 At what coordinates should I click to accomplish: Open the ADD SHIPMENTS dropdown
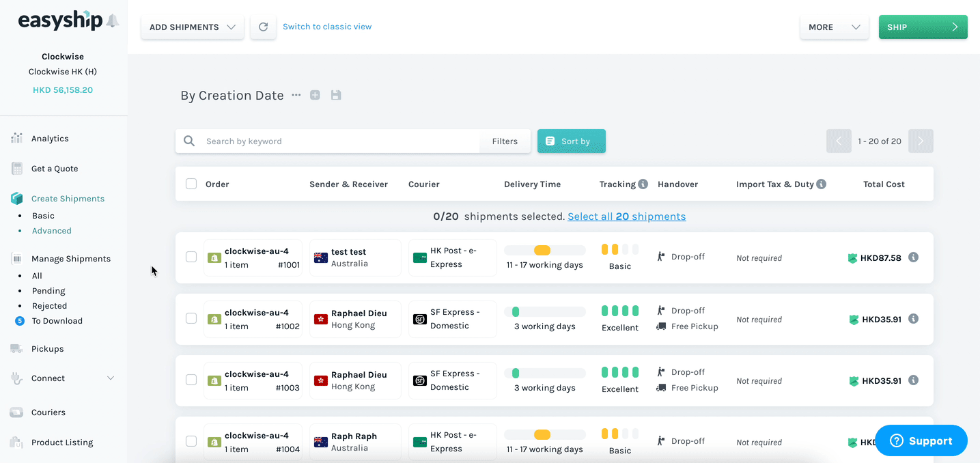pos(192,27)
